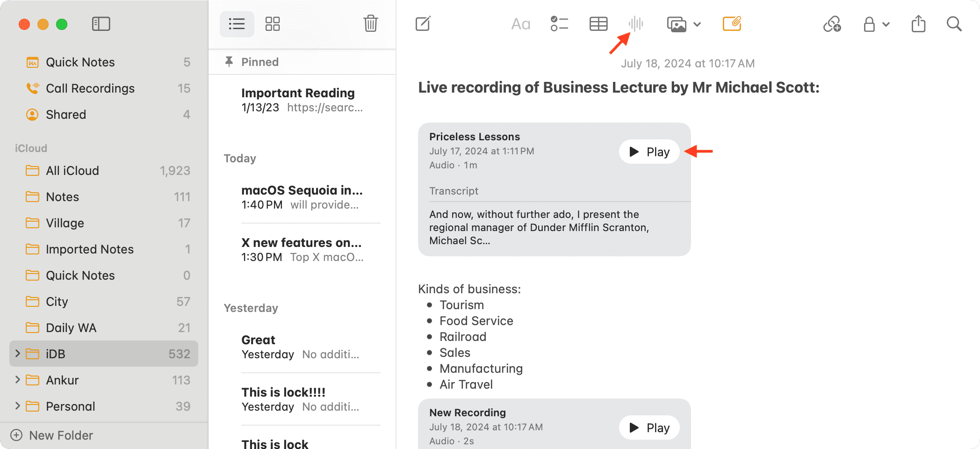The width and height of the screenshot is (980, 449).
Task: Click the New Folder button
Action: [x=52, y=435]
